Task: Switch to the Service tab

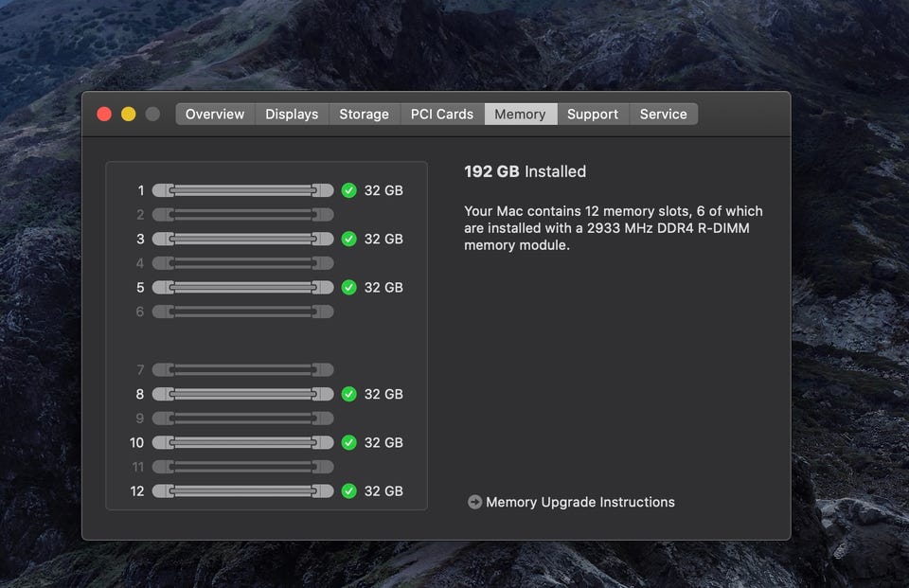Action: [x=663, y=114]
